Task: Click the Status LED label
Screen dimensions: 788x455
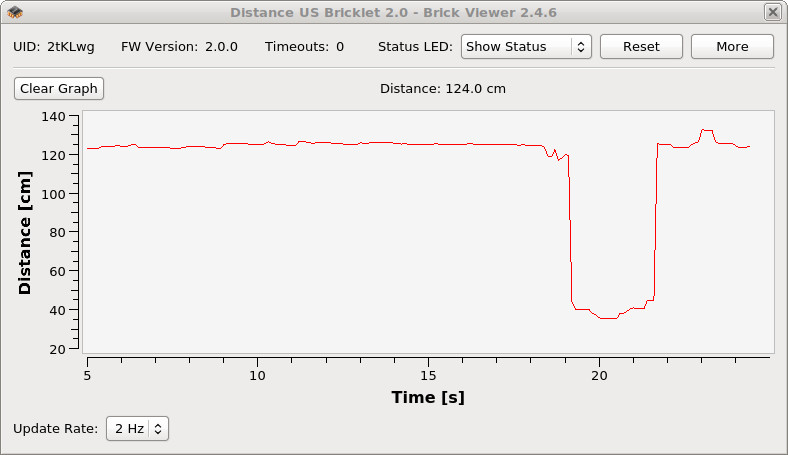Action: pyautogui.click(x=415, y=47)
